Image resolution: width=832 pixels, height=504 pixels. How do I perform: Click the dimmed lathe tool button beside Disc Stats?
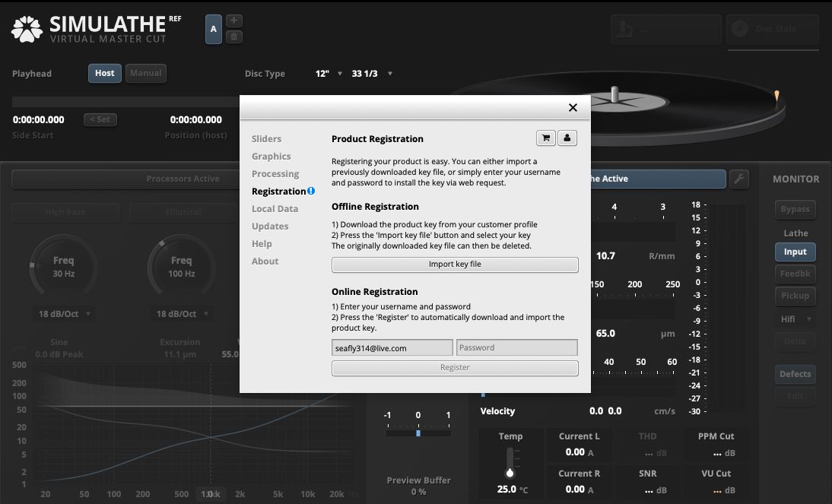[x=666, y=29]
